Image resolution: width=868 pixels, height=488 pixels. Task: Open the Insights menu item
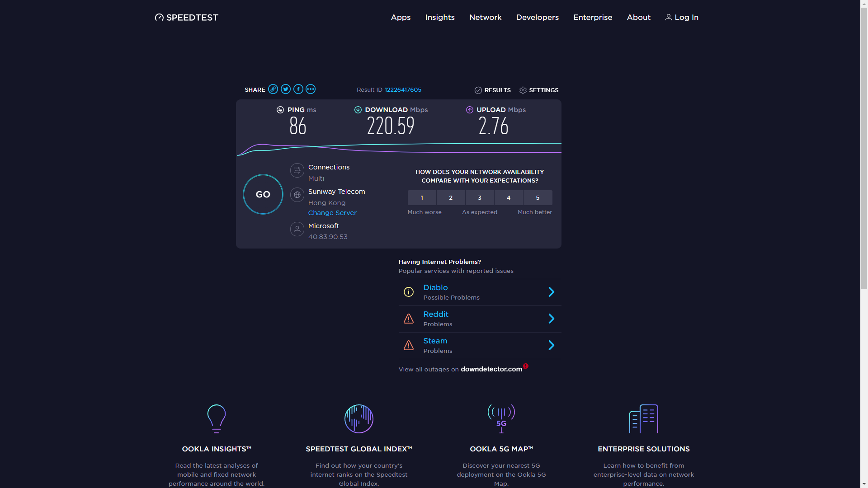click(x=439, y=17)
